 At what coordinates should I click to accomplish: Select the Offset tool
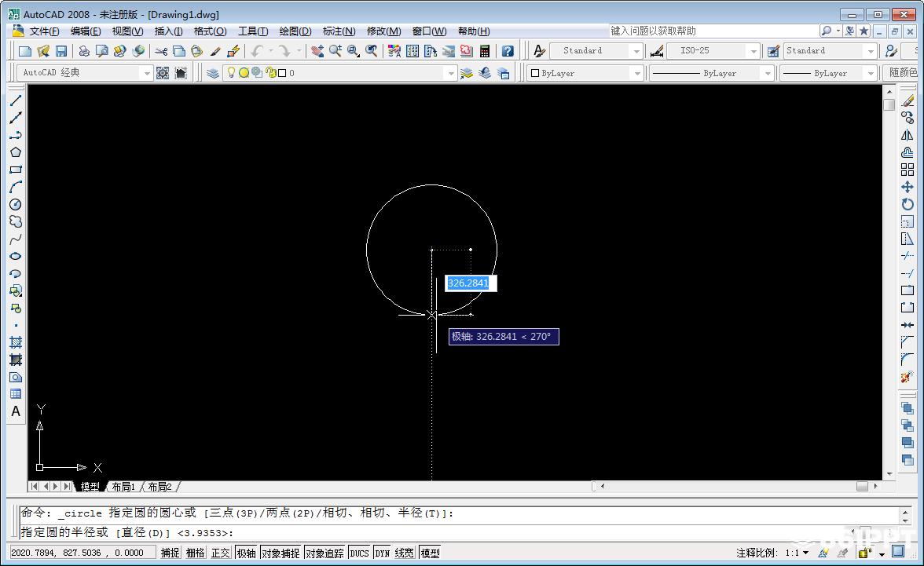[907, 152]
